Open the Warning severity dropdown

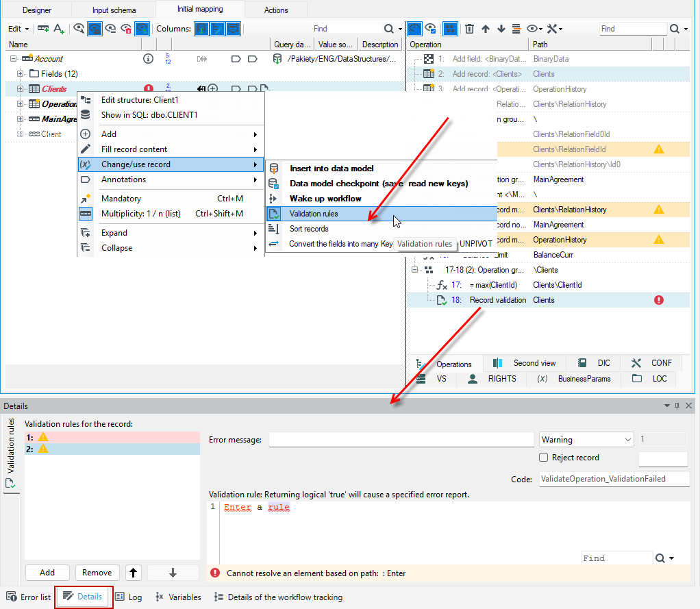click(586, 439)
